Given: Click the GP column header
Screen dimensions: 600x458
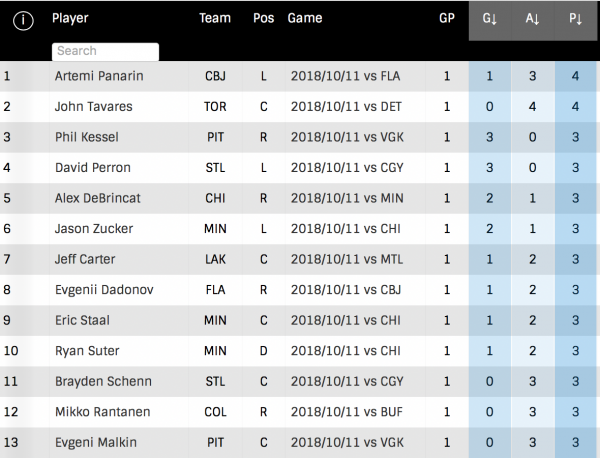Looking at the screenshot, I should (447, 18).
